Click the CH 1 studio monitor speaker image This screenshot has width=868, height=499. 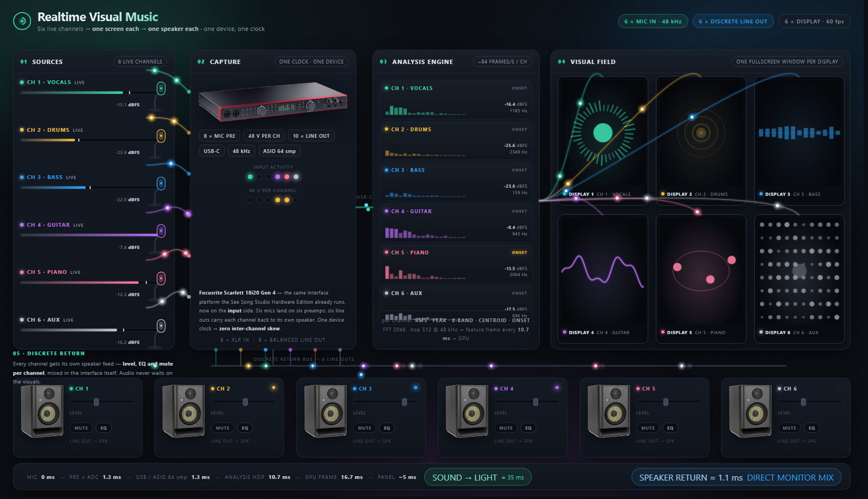(42, 411)
